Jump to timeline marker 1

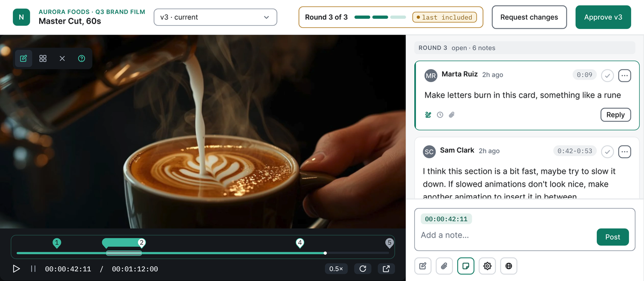pos(57,243)
